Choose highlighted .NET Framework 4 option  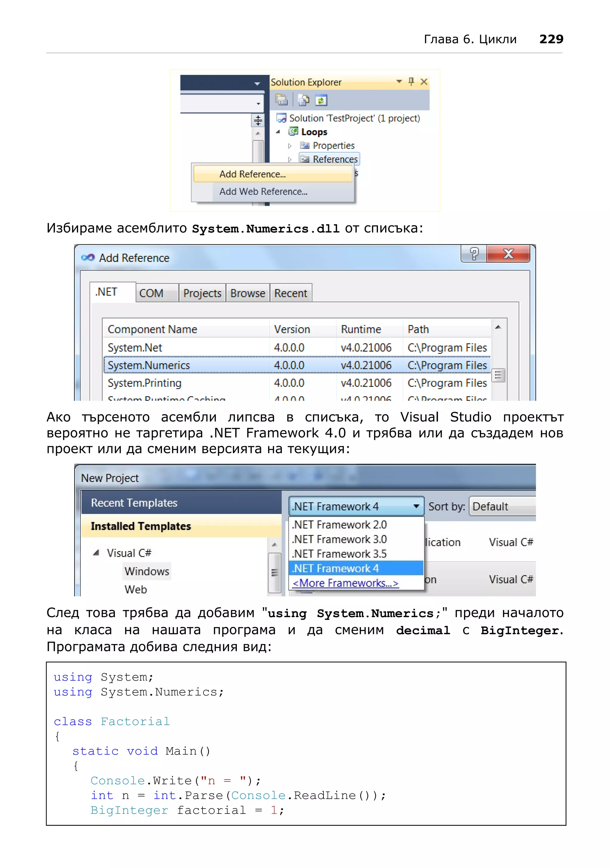point(356,568)
